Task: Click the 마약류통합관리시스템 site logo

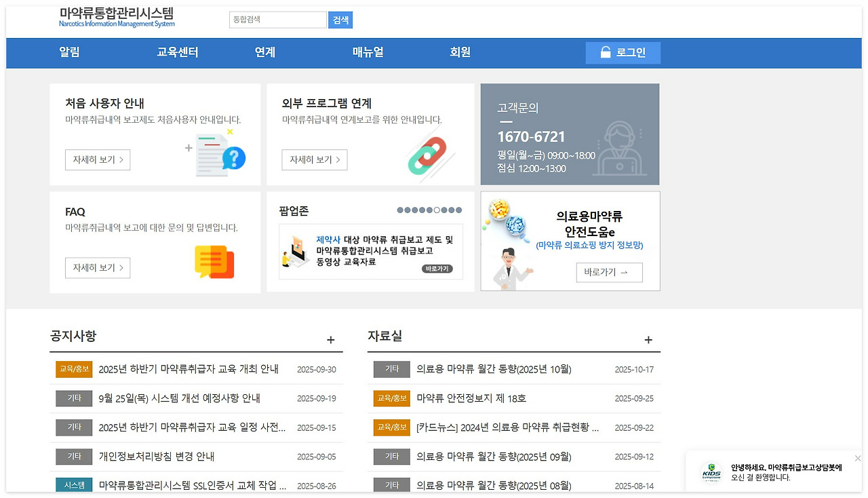Action: tap(117, 18)
